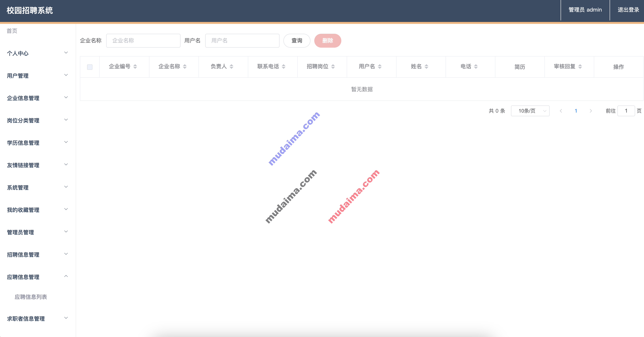Viewport: 644px width, 337px height.
Task: Tick the select-all checkbox in table header
Action: (90, 67)
